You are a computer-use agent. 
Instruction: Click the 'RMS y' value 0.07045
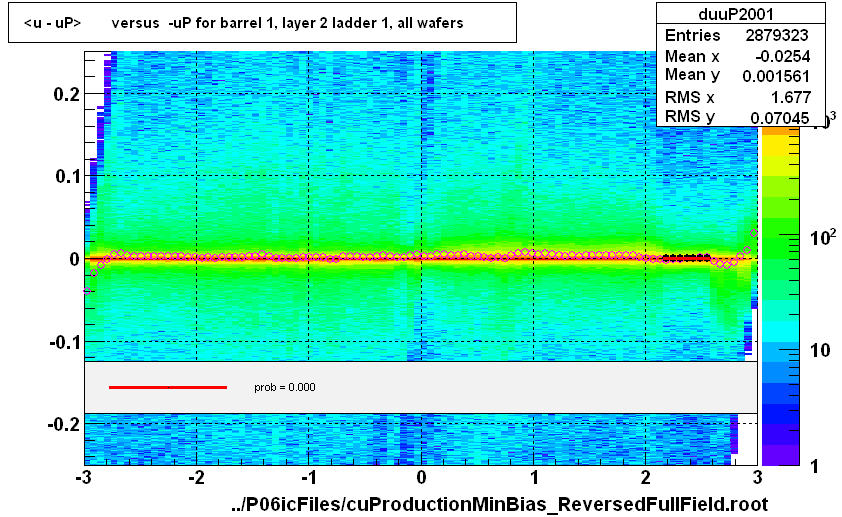pos(780,118)
